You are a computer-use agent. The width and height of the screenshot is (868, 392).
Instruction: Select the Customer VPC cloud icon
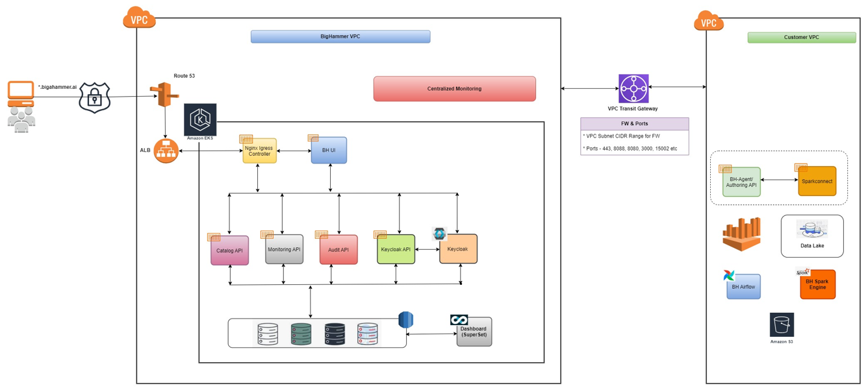coord(709,19)
